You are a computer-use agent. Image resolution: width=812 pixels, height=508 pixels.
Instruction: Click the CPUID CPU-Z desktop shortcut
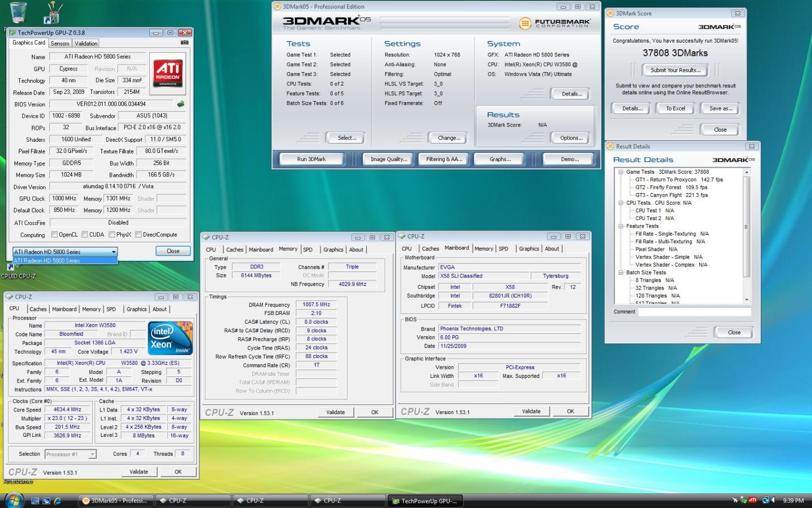click(18, 271)
